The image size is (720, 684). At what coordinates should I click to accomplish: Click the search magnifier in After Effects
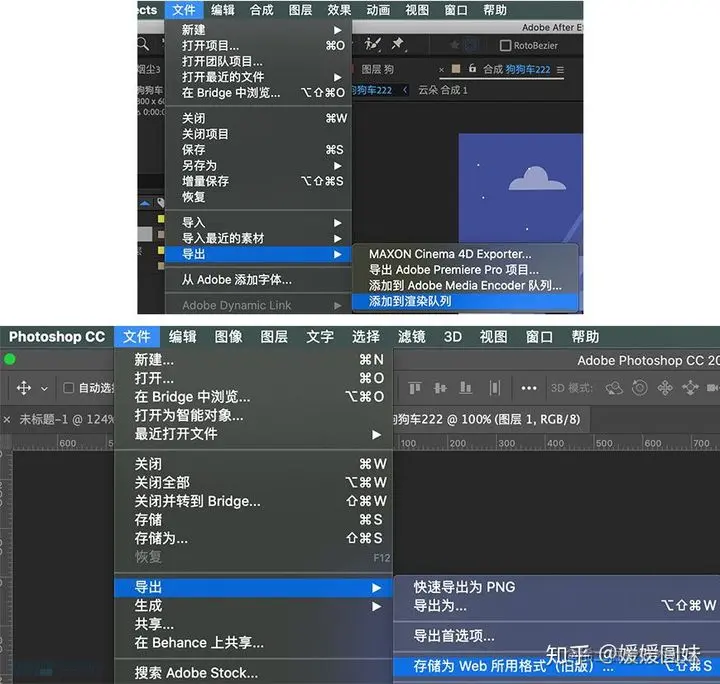[x=143, y=44]
